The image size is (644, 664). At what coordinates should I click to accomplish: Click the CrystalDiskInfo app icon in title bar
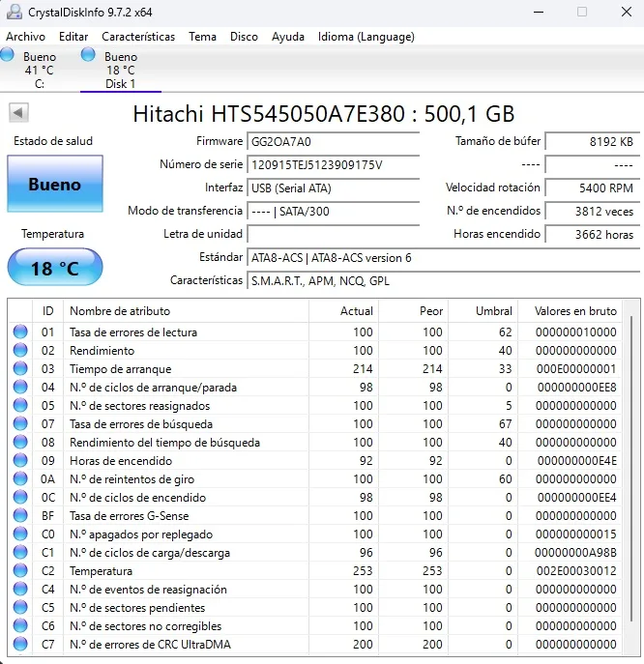click(x=13, y=13)
